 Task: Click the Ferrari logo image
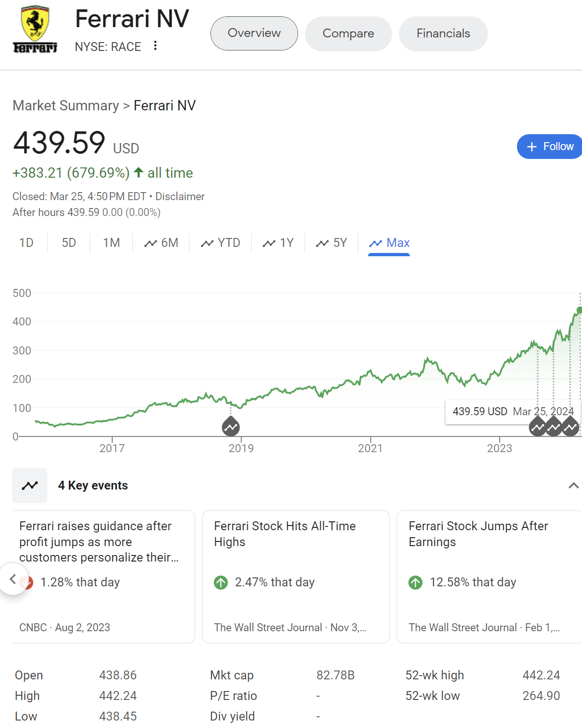coord(35,29)
